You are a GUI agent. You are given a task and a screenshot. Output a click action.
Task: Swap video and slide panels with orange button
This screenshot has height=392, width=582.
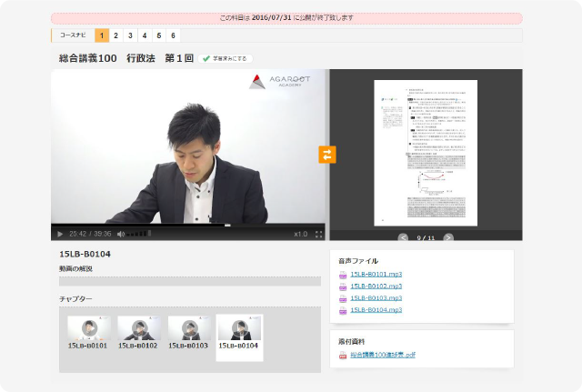tap(327, 155)
